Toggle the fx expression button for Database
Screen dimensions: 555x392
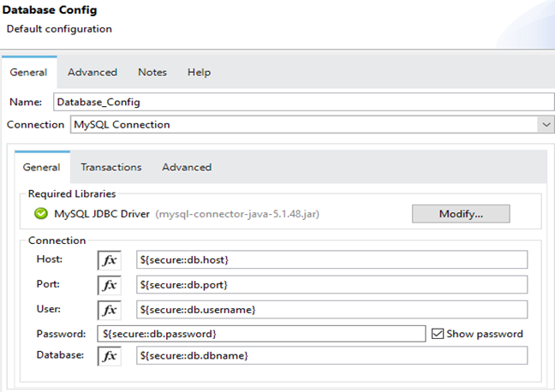point(110,356)
